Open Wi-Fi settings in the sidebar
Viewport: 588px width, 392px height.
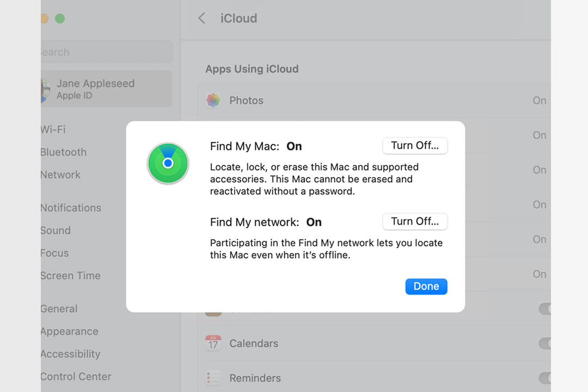(x=53, y=130)
